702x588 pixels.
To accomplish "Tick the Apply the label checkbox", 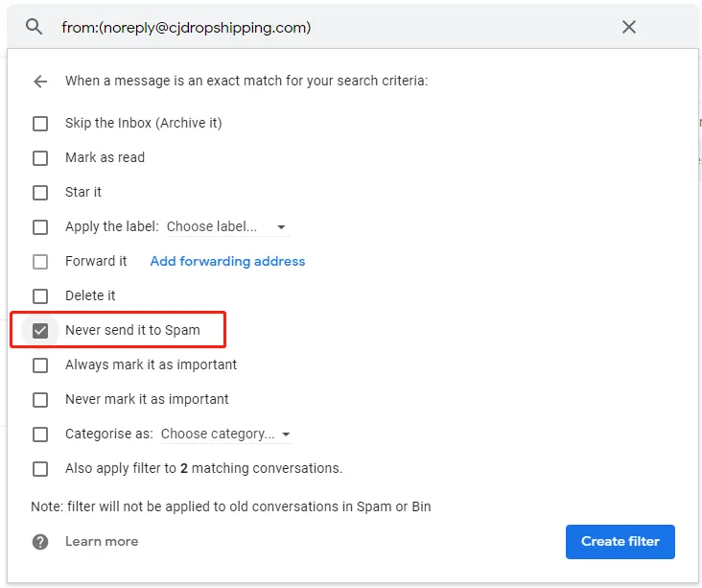I will [40, 227].
